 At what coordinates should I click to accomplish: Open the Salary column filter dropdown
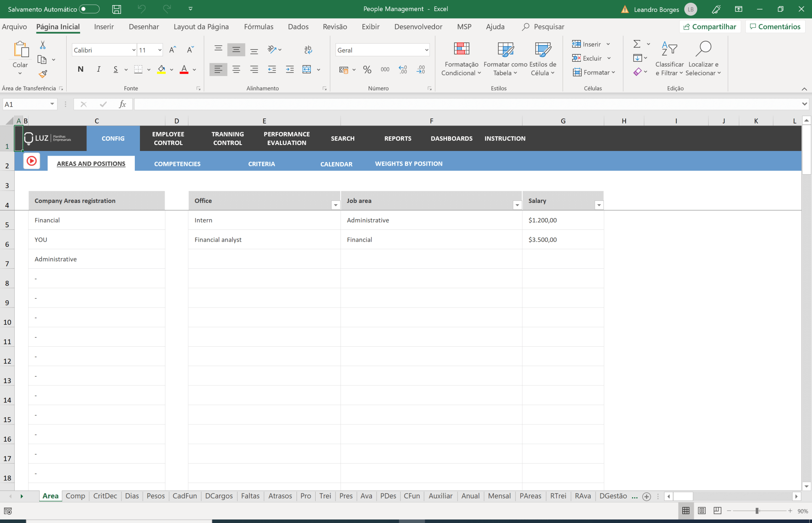tap(599, 205)
